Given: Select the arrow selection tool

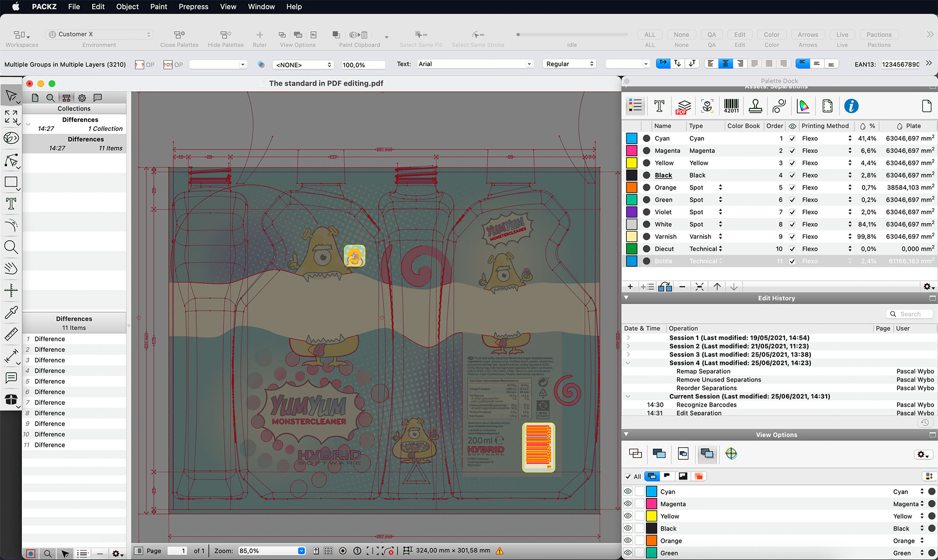Looking at the screenshot, I should click(11, 96).
